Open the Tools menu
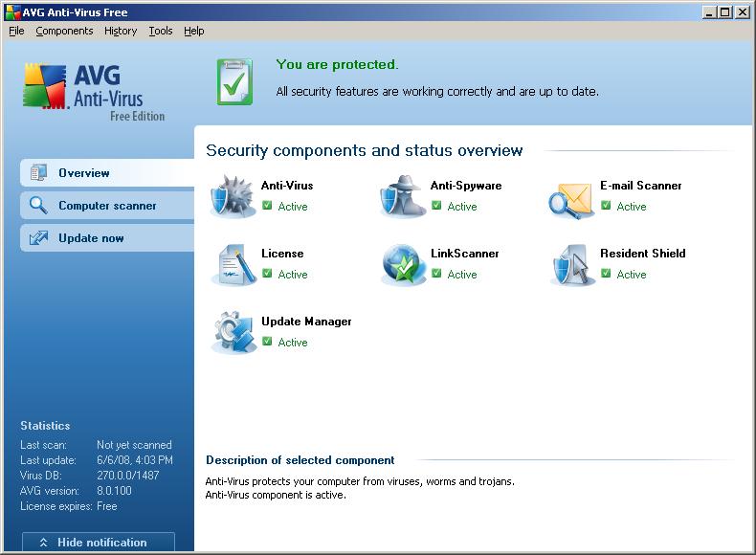Image resolution: width=756 pixels, height=555 pixels. coord(160,31)
